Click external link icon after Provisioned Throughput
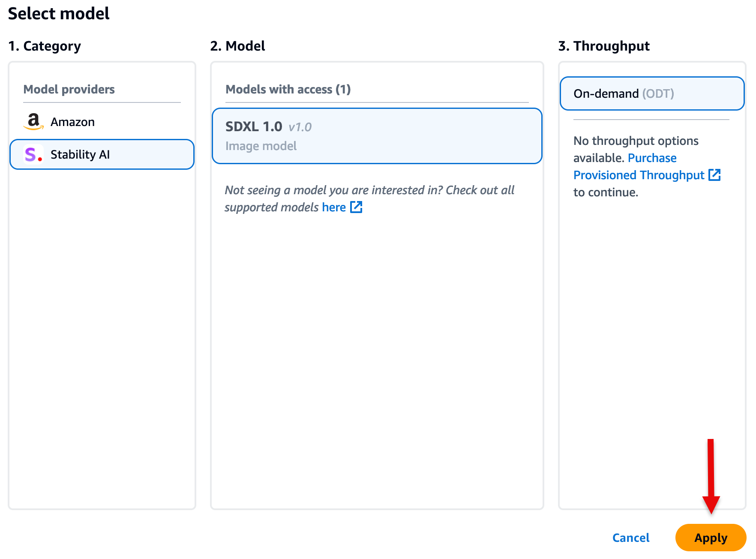Viewport: 756px width, 559px height. pos(714,175)
